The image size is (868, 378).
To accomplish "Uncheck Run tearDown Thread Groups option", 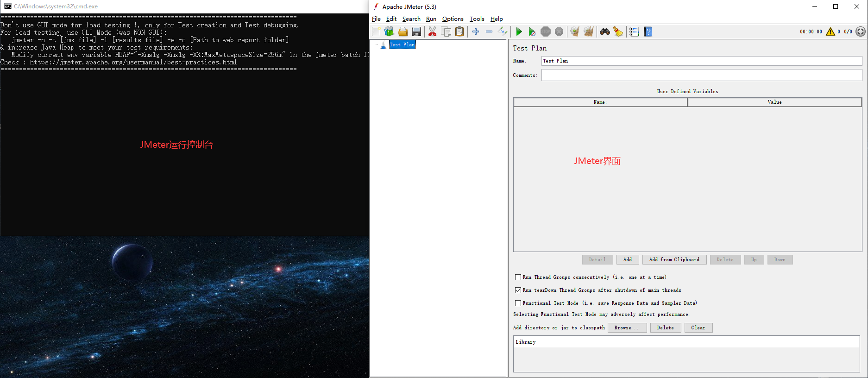I will 518,290.
